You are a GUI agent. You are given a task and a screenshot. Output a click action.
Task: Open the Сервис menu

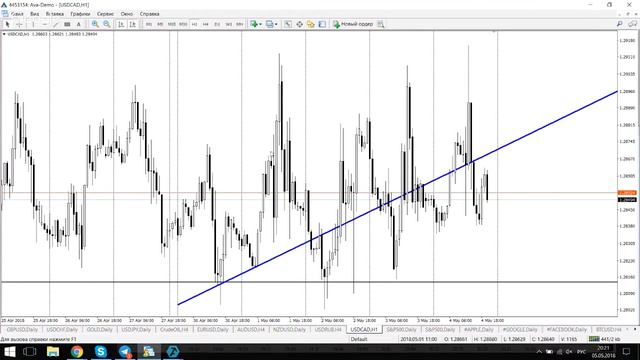click(105, 14)
